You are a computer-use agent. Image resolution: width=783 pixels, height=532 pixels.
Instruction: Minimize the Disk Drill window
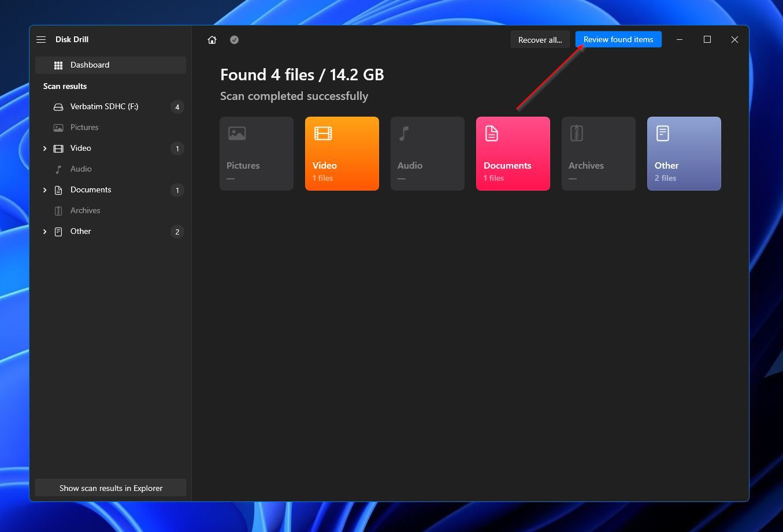(680, 39)
